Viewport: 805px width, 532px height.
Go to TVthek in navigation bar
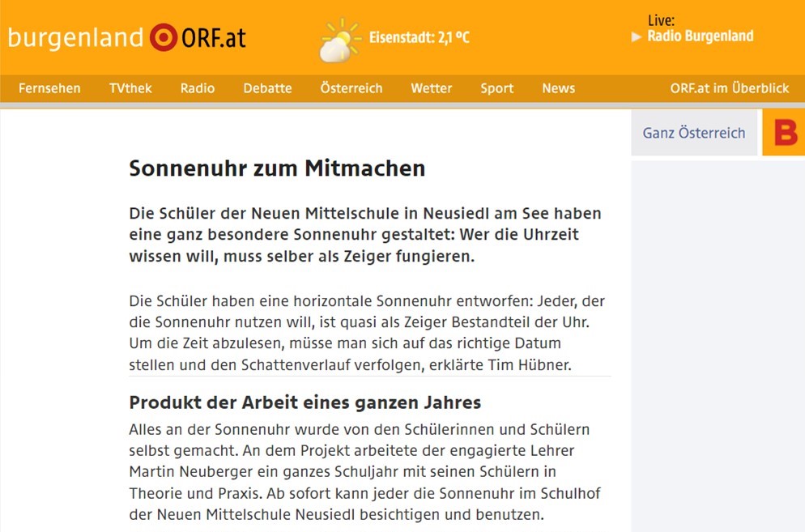click(130, 88)
